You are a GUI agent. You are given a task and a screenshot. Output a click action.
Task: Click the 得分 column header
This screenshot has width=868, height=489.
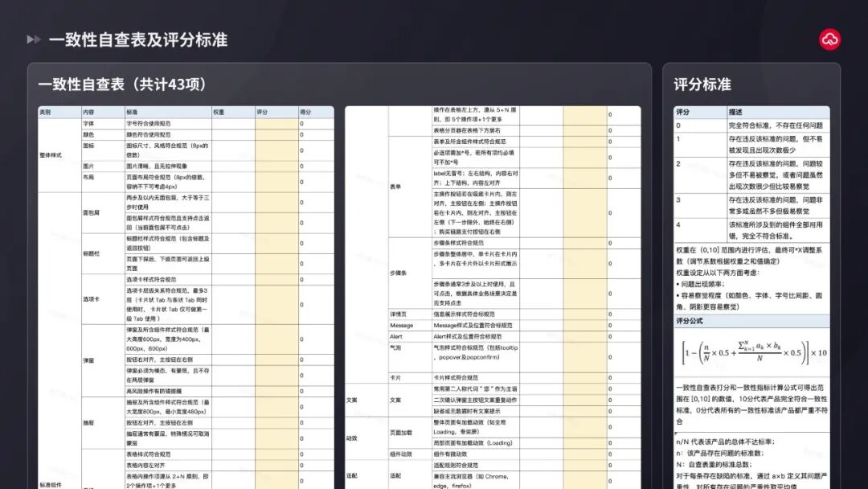[316, 112]
